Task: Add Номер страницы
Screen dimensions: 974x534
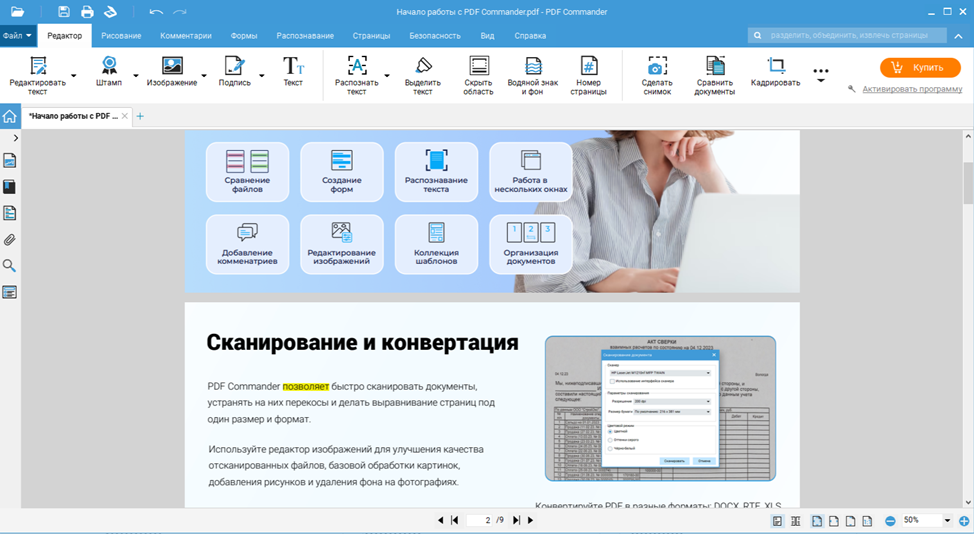Action: (588, 75)
